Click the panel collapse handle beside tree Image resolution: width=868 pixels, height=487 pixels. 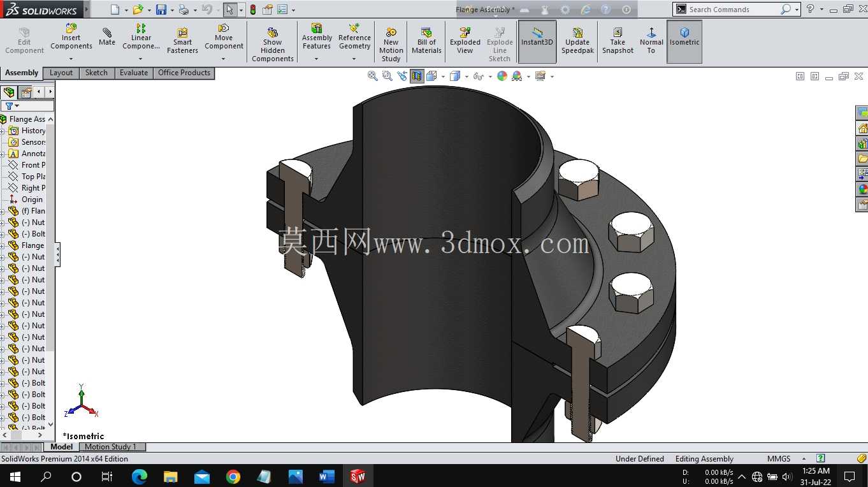[57, 255]
